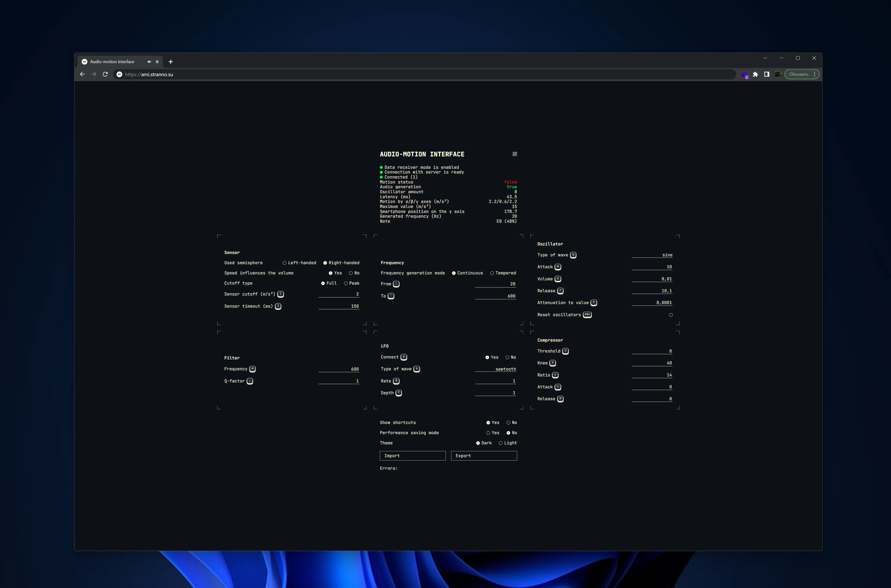The width and height of the screenshot is (891, 588).
Task: Select Left-handed semisphere option
Action: [285, 263]
